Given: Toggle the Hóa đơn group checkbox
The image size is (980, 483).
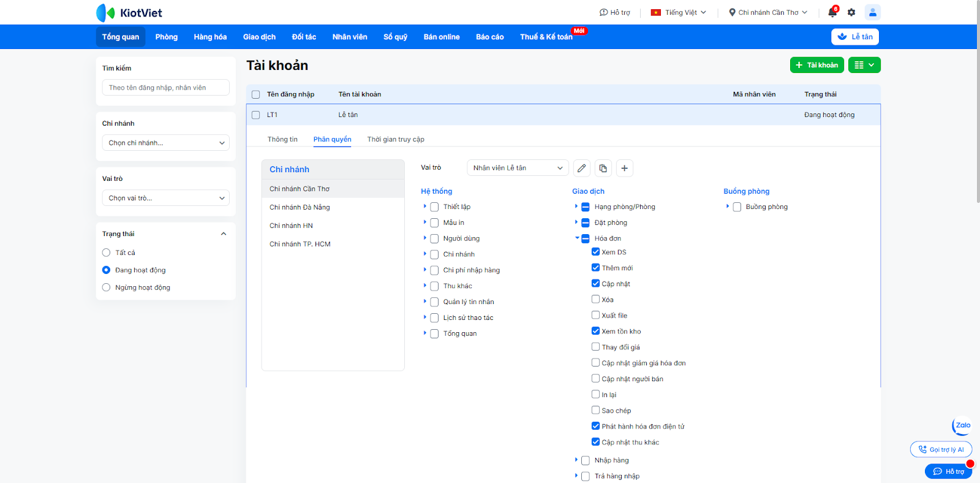Looking at the screenshot, I should 586,238.
